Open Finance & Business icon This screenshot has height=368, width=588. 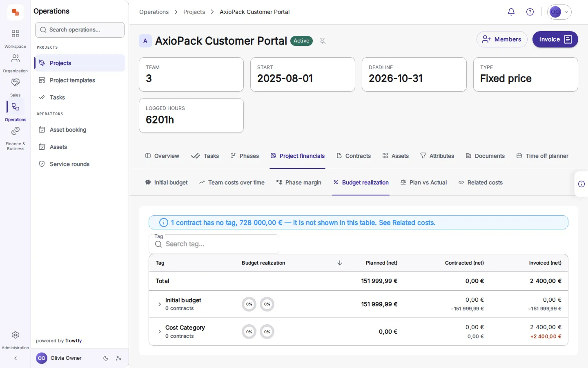pos(16,138)
